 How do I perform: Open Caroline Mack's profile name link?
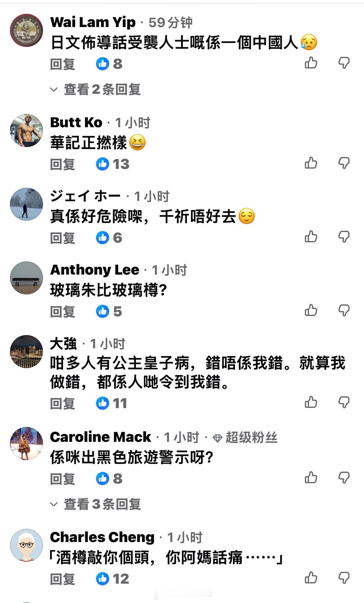point(100,437)
